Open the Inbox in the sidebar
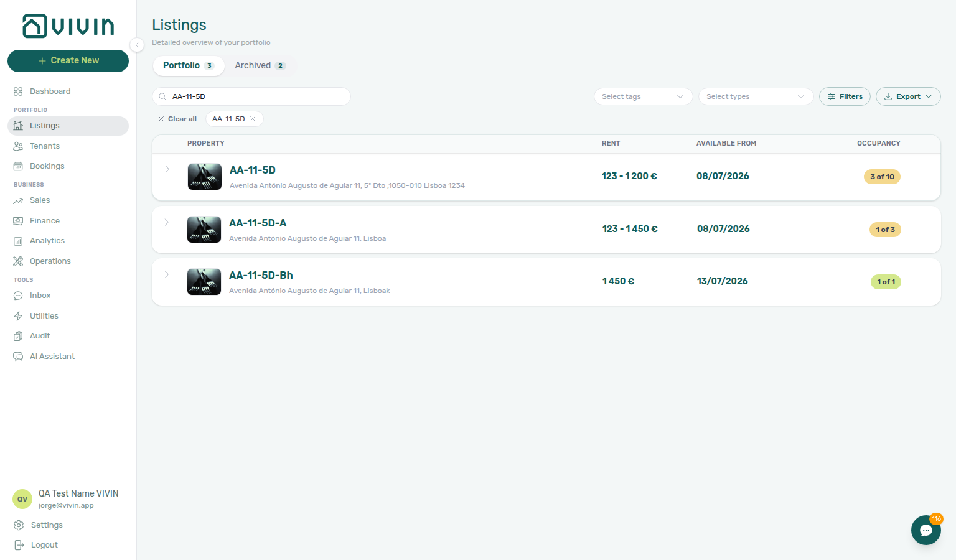Screen dimensions: 956x560 pyautogui.click(x=68, y=296)
